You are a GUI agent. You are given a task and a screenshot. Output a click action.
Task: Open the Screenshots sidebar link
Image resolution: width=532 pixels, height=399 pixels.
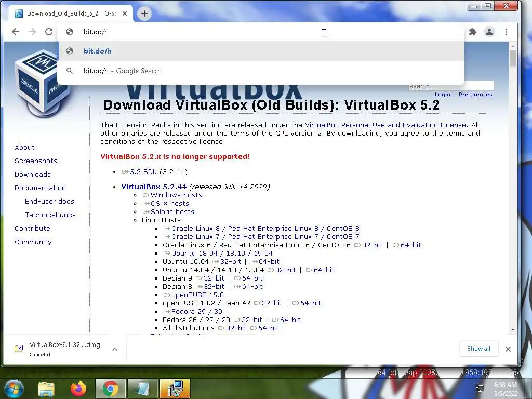point(36,161)
